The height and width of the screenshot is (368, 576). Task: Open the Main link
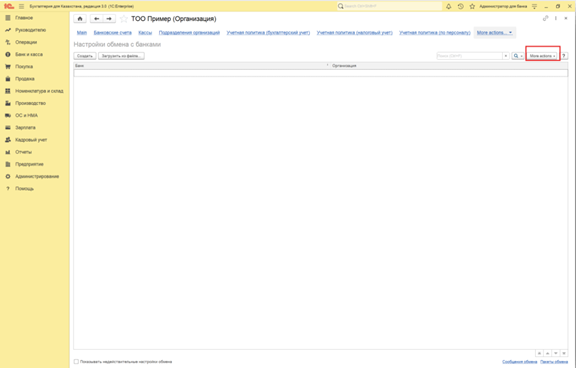click(82, 33)
